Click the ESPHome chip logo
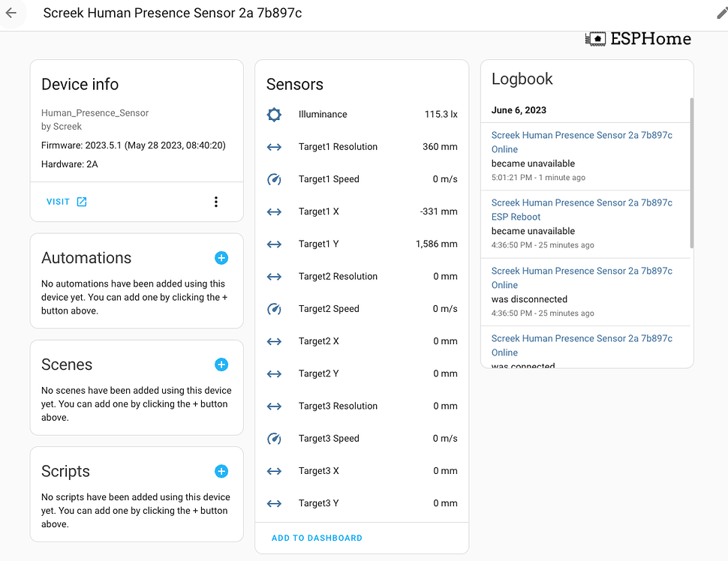 coord(595,38)
